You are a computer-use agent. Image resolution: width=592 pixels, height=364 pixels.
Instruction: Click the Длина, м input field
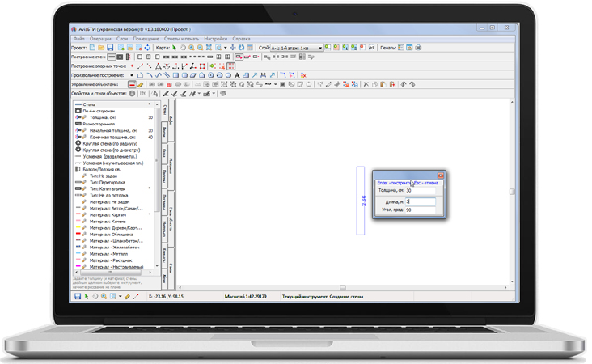click(420, 201)
